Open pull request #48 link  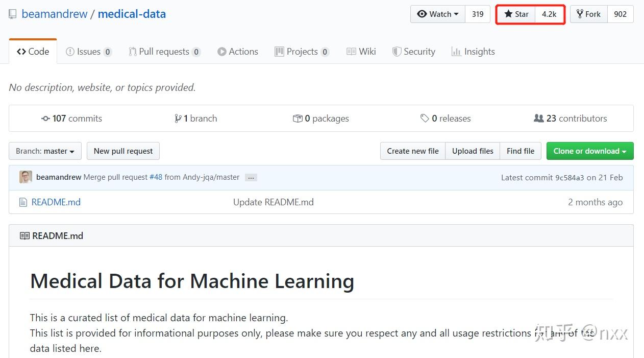pos(156,177)
